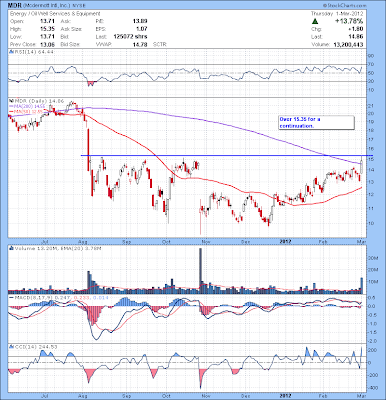Click the Last price 14.86
This screenshot has width=386, height=400.
[x=356, y=37]
